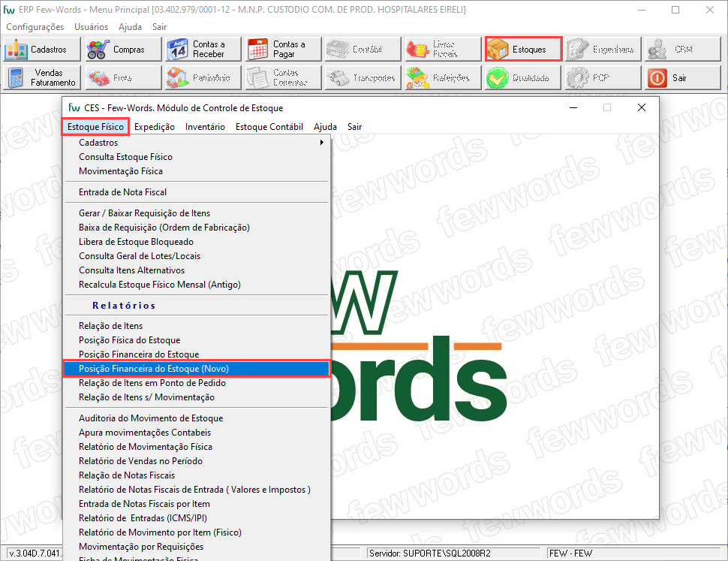Click the red Sair power button
Image resolution: width=728 pixels, height=561 pixels.
[683, 77]
